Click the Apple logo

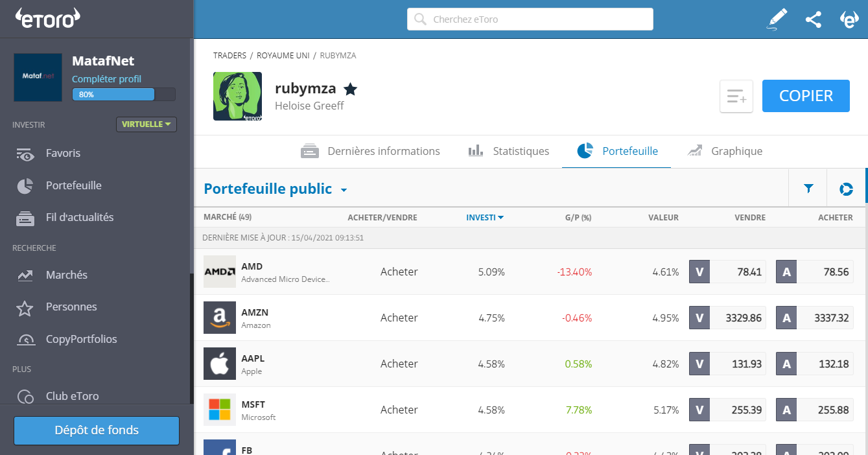220,364
